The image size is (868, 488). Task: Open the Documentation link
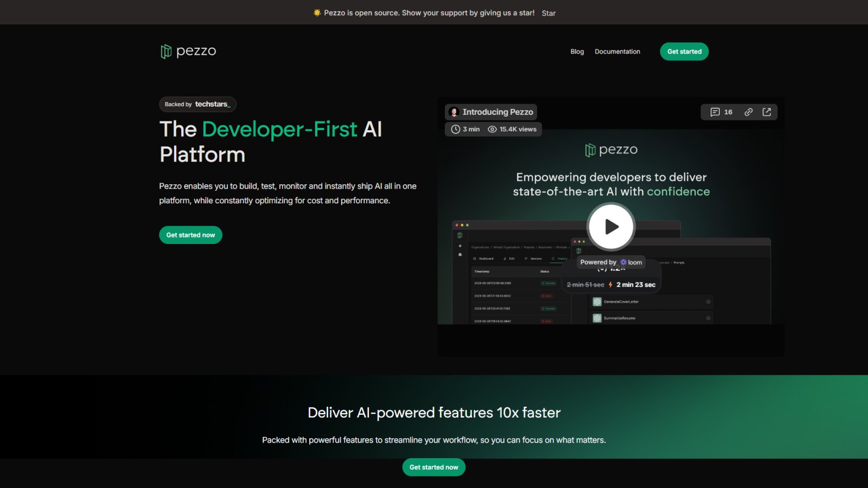617,52
